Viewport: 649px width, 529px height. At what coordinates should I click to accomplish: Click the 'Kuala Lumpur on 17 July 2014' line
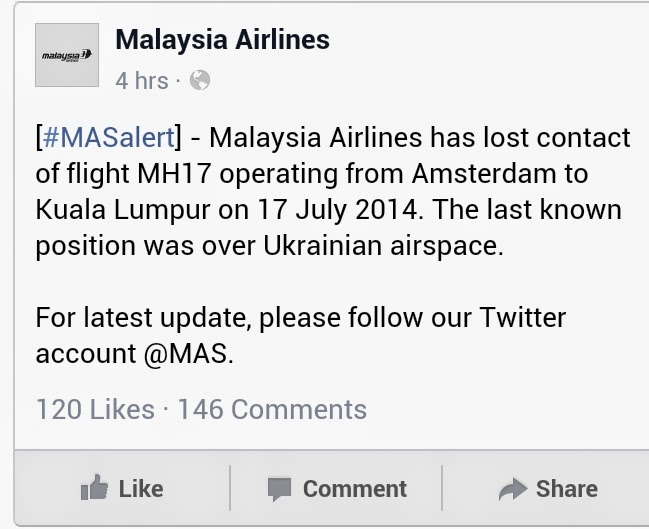pyautogui.click(x=227, y=210)
